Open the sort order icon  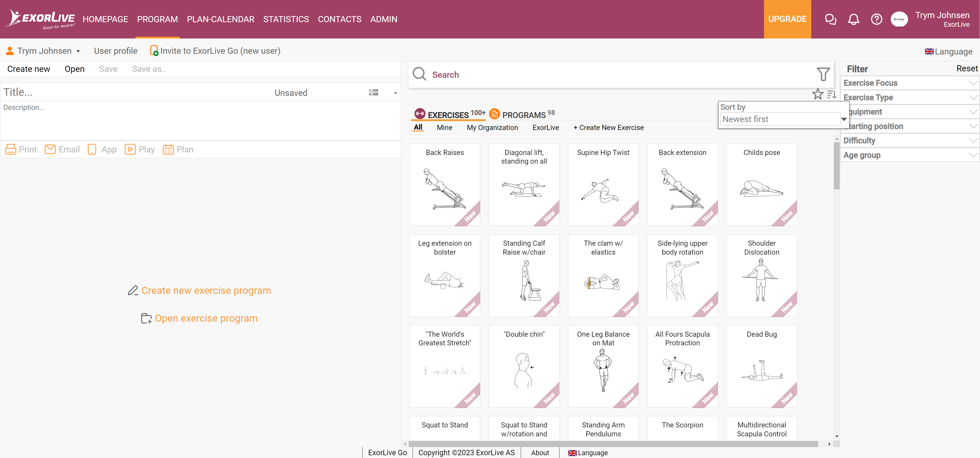[x=832, y=94]
